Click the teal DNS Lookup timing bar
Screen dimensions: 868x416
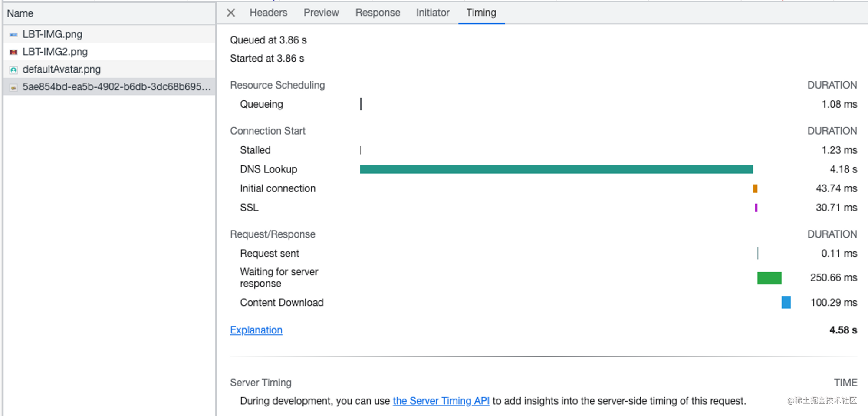556,169
